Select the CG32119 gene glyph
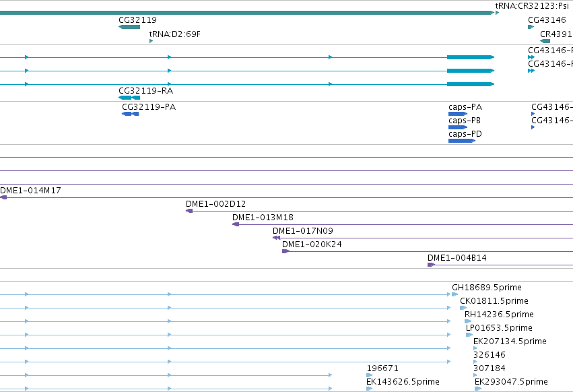Screen dimensions: 573x392 tap(129, 27)
